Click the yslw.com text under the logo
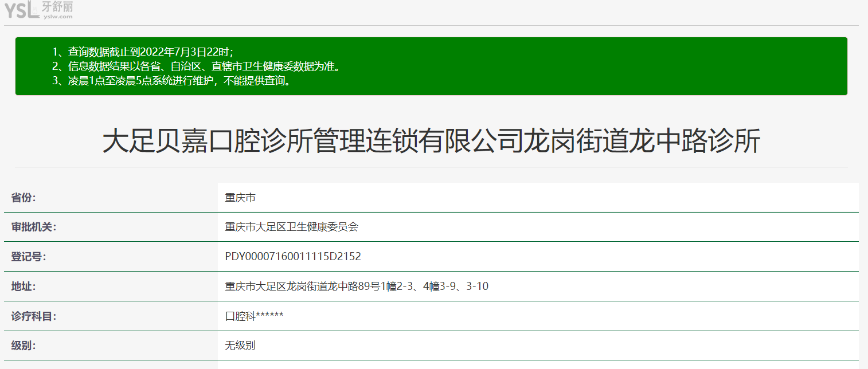 pos(57,17)
